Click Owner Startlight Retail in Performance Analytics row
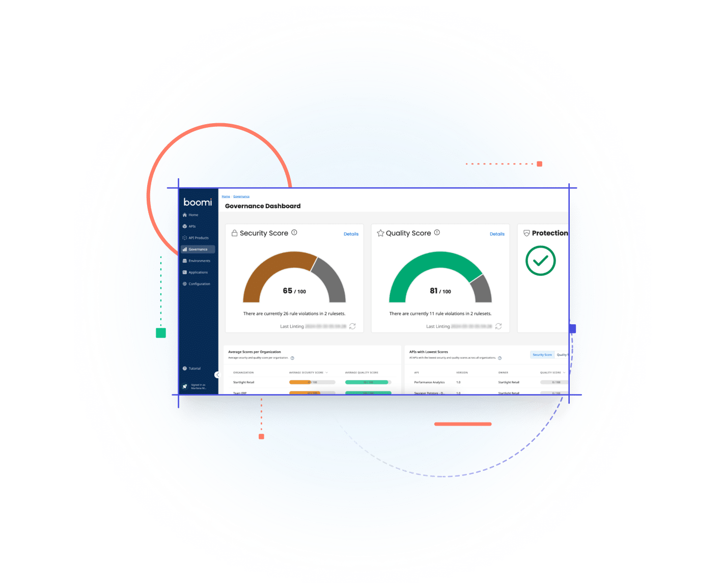Screen dimensions: 722x588 pyautogui.click(x=509, y=382)
